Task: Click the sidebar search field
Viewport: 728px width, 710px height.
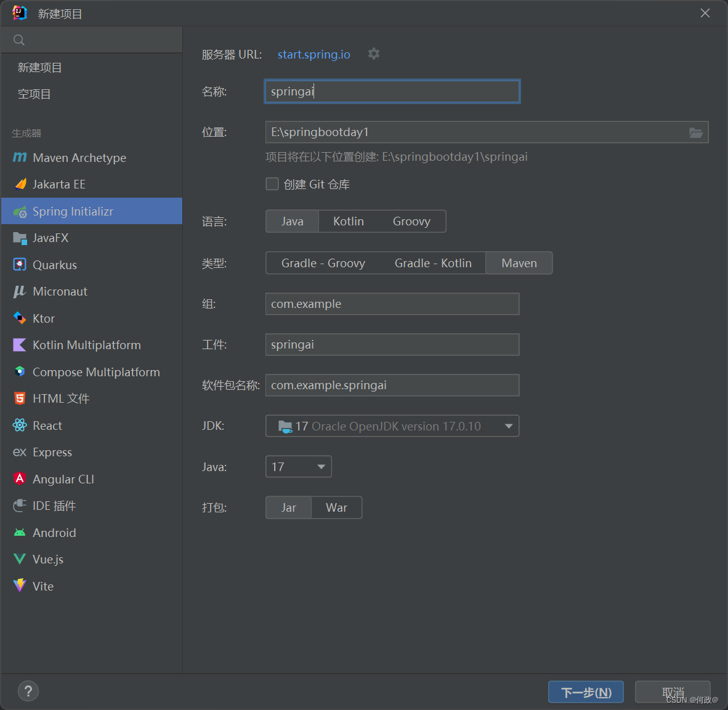Action: click(92, 40)
